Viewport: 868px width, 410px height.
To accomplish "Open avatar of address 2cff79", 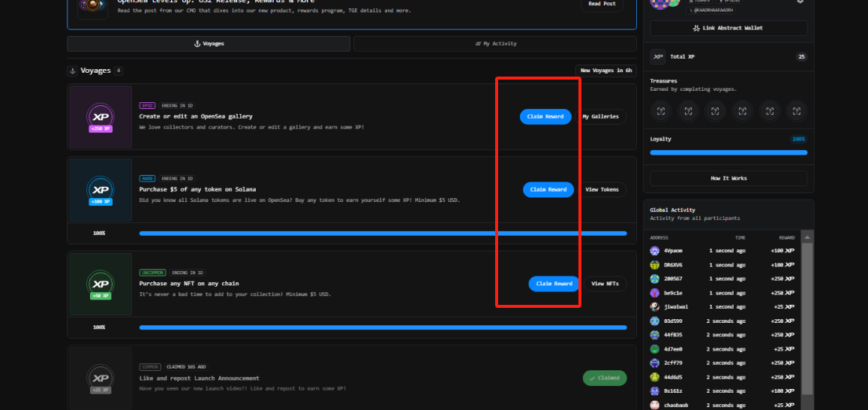I will tap(655, 363).
